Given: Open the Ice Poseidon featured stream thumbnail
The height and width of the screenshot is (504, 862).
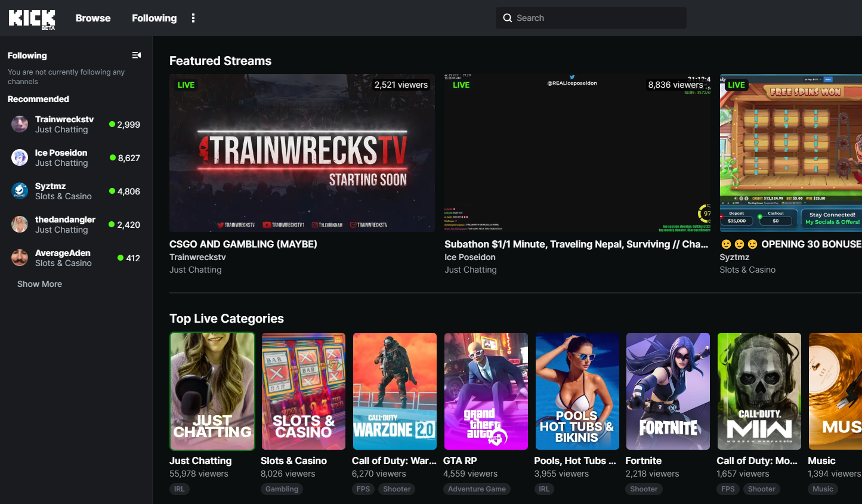Looking at the screenshot, I should pos(577,153).
